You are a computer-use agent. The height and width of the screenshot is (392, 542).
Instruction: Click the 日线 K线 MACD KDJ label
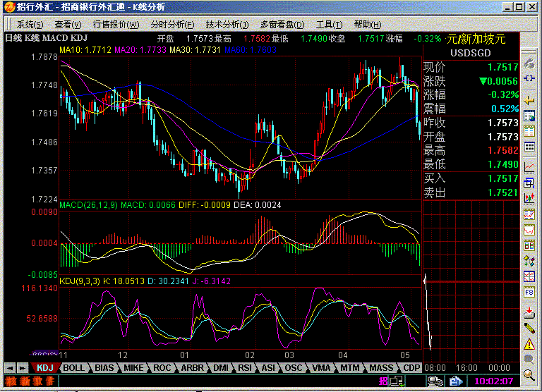[x=46, y=37]
